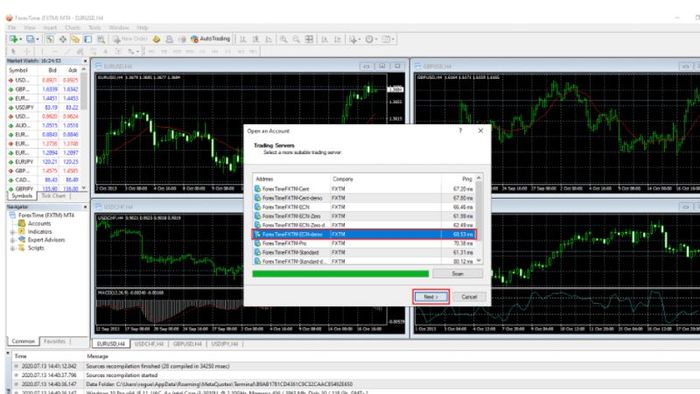Open the Help menu
This screenshot has width=700, height=394.
point(142,28)
